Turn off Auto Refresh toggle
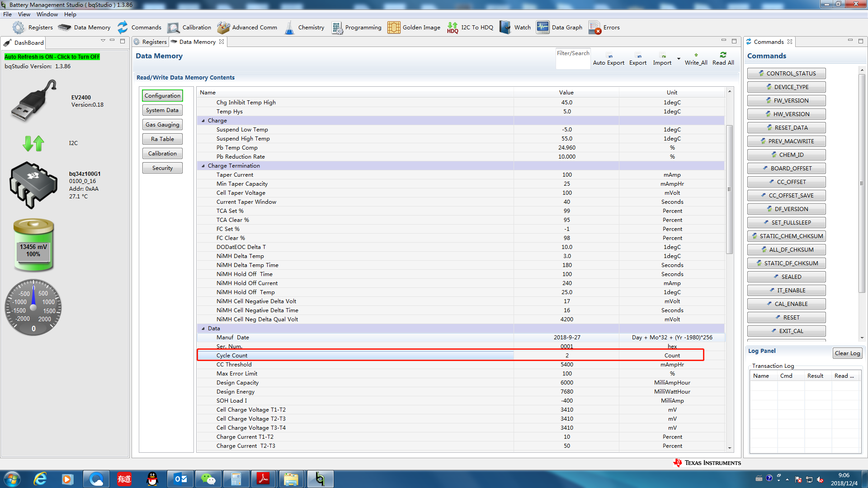The width and height of the screenshot is (868, 488). pyautogui.click(x=52, y=57)
